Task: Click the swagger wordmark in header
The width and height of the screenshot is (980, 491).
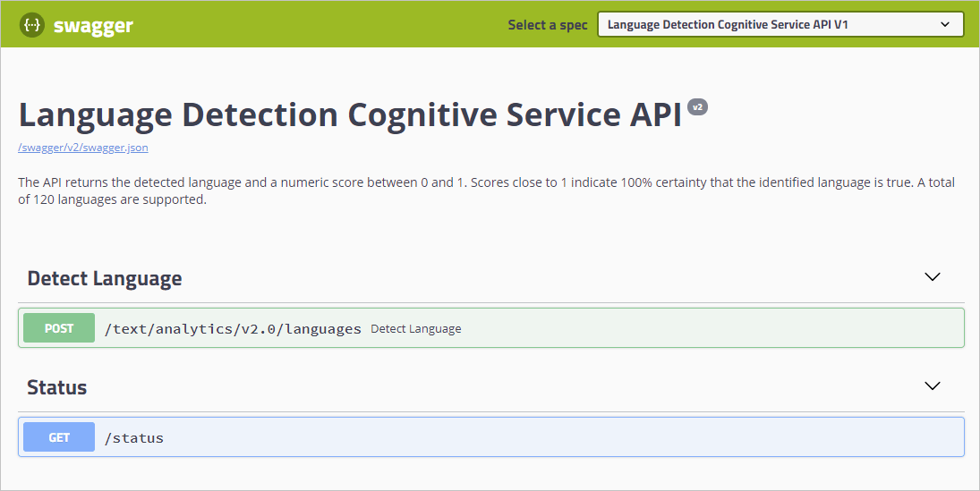Action: [93, 26]
